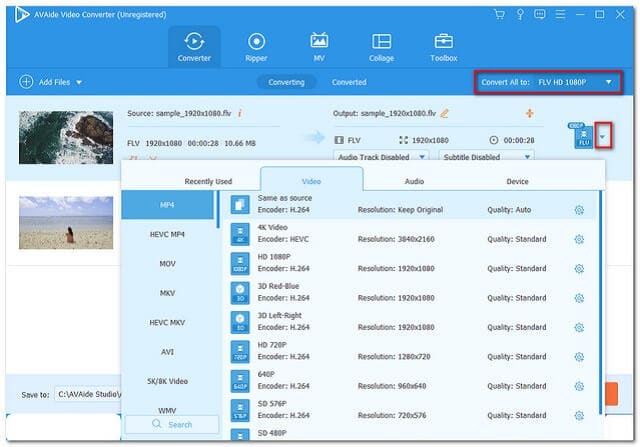Screen dimensions: 640x447
Task: Select 5K/8K Video format category
Action: (x=167, y=381)
